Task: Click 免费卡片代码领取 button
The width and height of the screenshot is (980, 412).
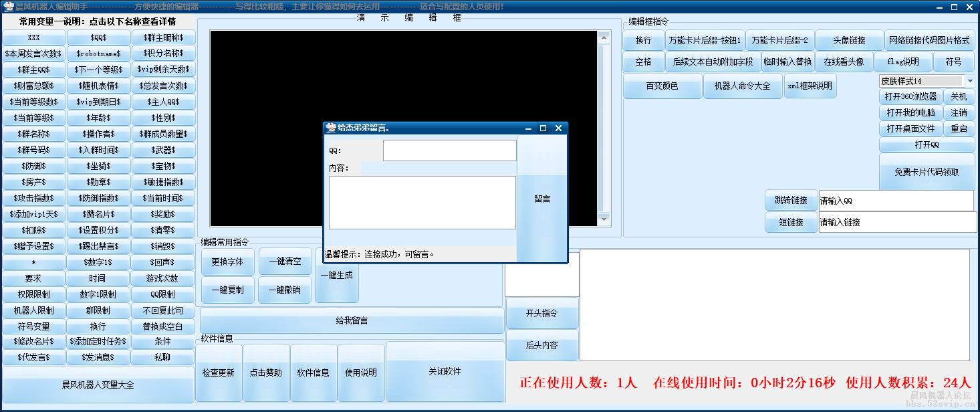Action: tap(926, 173)
